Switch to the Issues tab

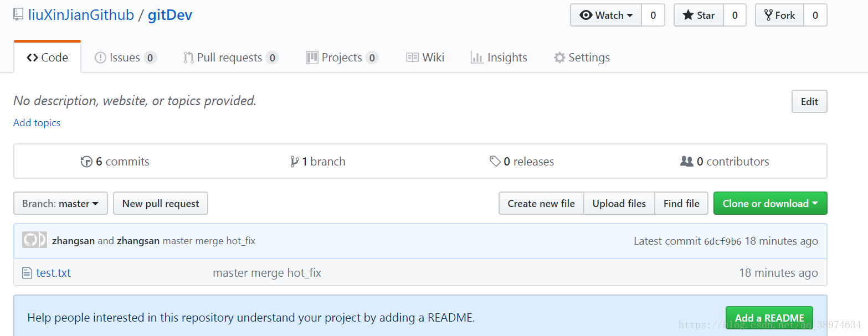(125, 58)
